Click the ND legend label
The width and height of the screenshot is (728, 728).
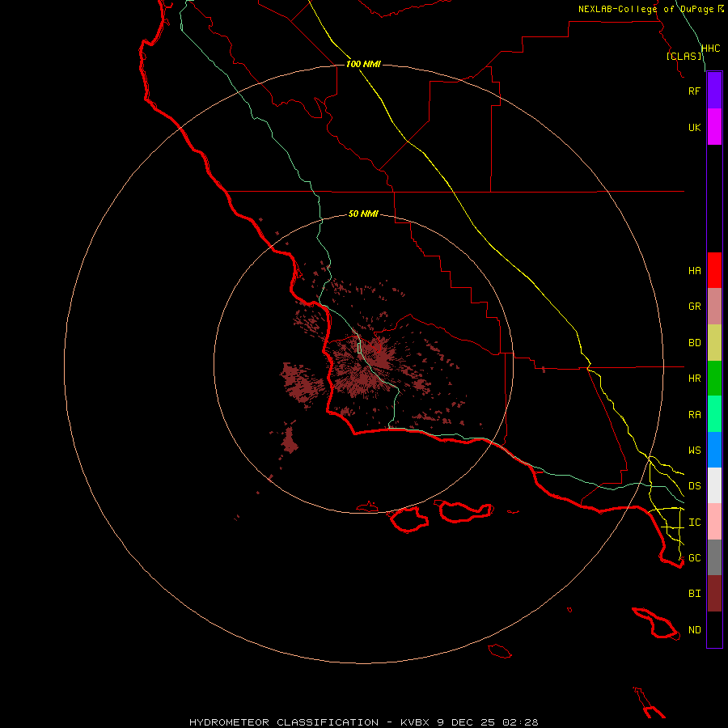click(x=695, y=630)
